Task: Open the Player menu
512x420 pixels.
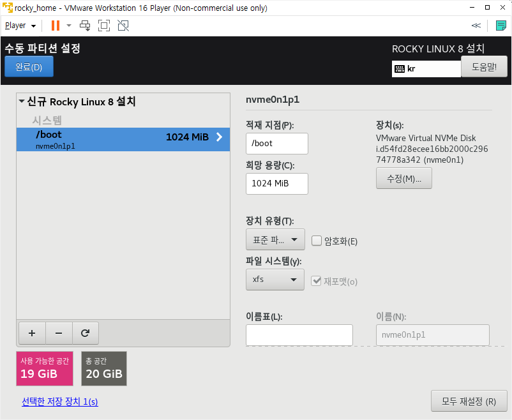Action: coord(20,26)
